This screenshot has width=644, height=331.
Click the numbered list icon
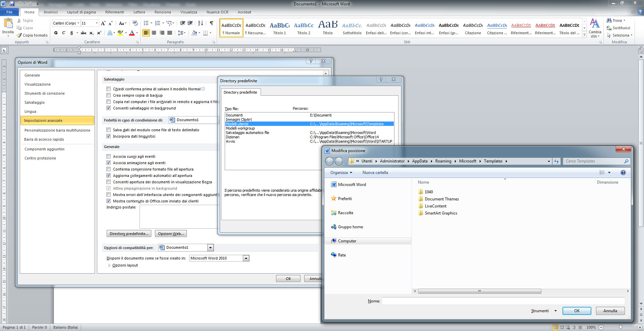pos(158,23)
